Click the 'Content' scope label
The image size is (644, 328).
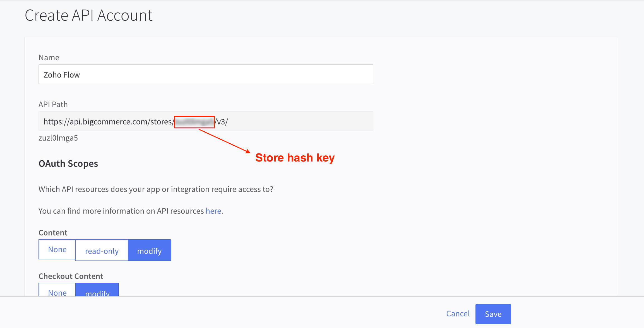coord(53,233)
